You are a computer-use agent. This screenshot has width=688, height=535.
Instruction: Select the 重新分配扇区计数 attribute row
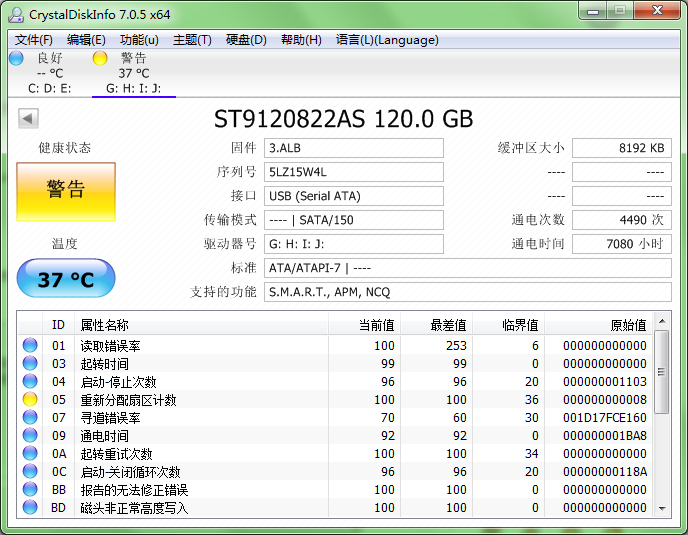335,399
